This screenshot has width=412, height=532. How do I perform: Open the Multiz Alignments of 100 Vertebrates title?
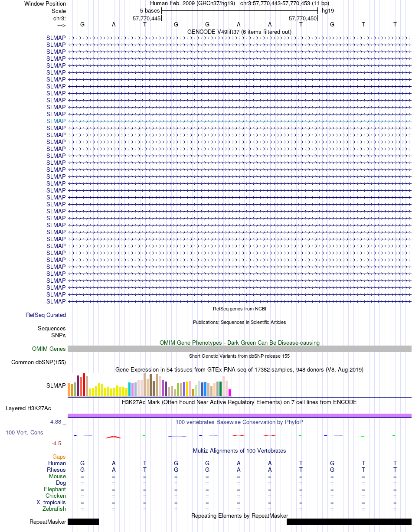tap(239, 450)
